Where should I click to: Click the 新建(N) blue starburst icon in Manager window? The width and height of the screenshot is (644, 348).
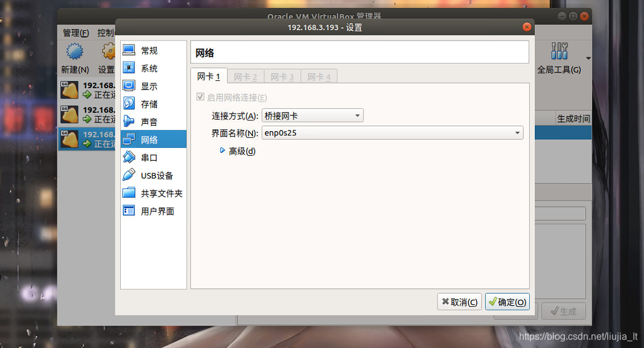(75, 52)
